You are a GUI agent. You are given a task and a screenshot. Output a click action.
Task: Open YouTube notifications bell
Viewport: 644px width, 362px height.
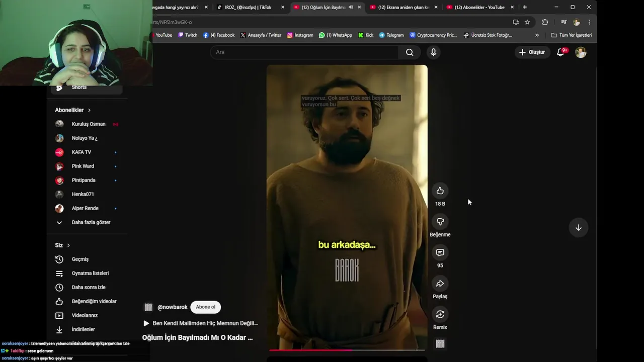tap(560, 52)
